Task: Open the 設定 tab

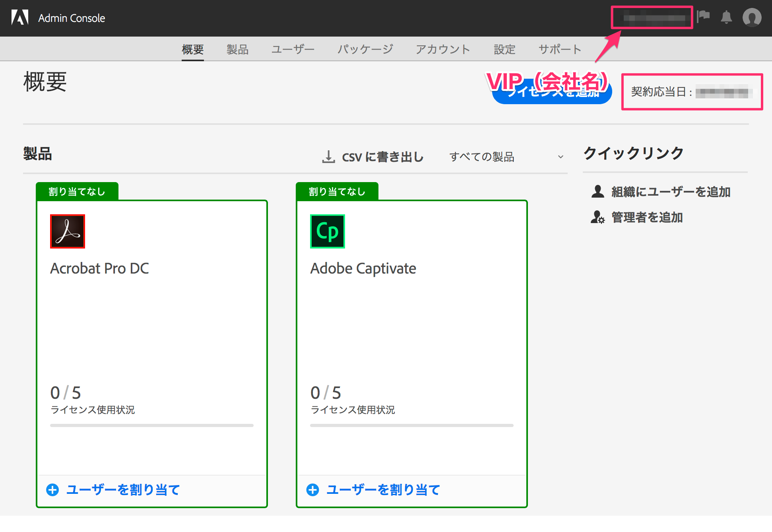Action: (x=504, y=49)
